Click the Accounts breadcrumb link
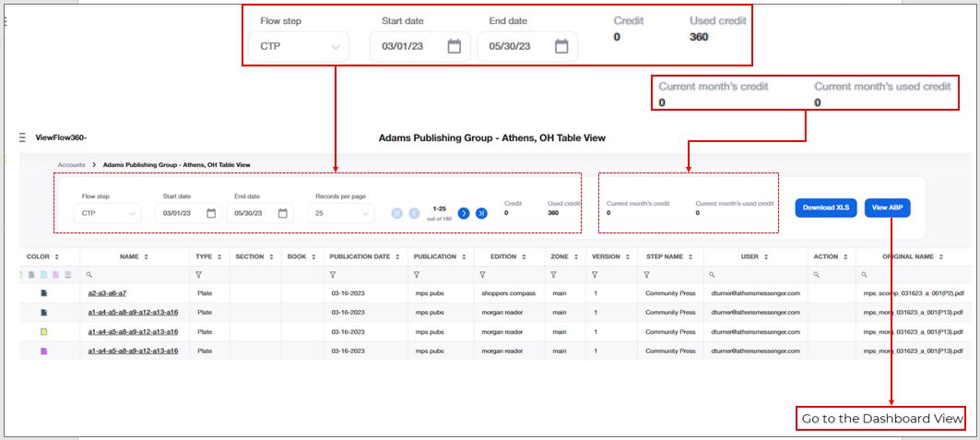This screenshot has width=980, height=440. click(71, 165)
